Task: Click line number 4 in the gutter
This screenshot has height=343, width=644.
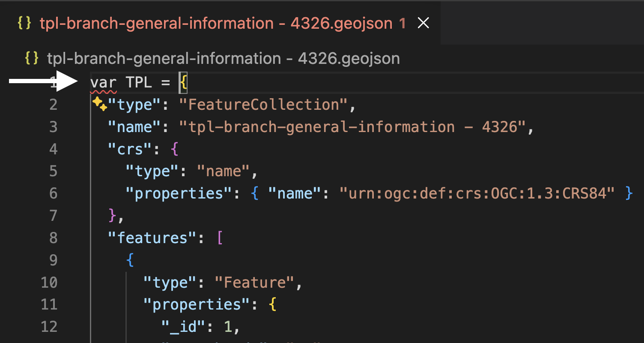Action: pyautogui.click(x=54, y=149)
